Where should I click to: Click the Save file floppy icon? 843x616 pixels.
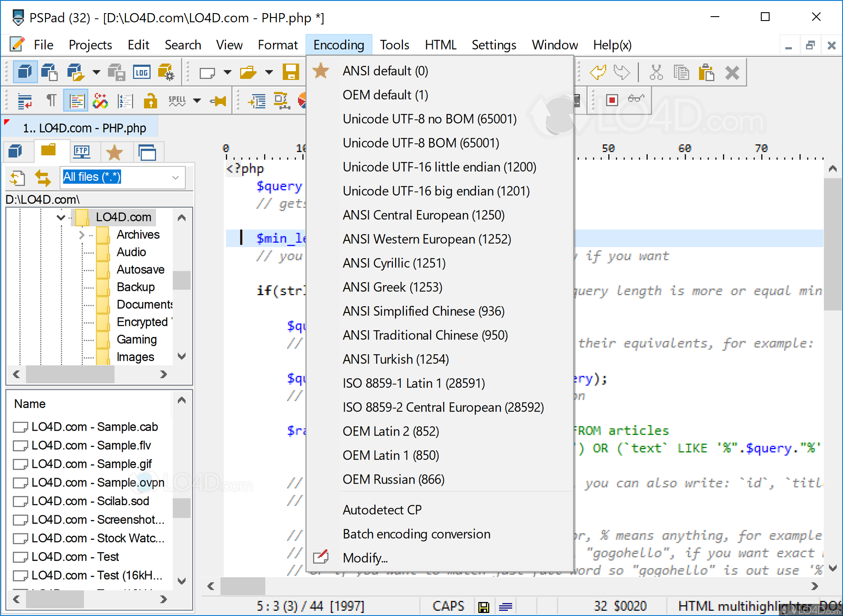point(291,72)
